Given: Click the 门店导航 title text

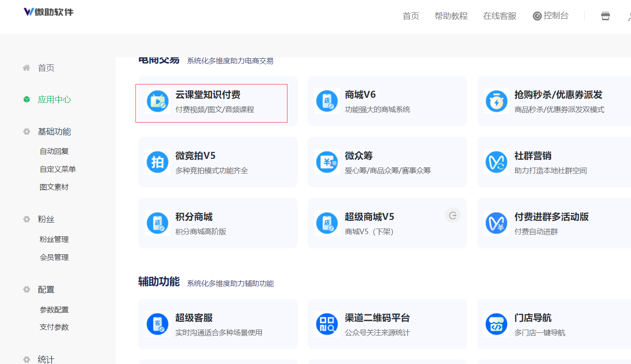Looking at the screenshot, I should click(x=533, y=318).
